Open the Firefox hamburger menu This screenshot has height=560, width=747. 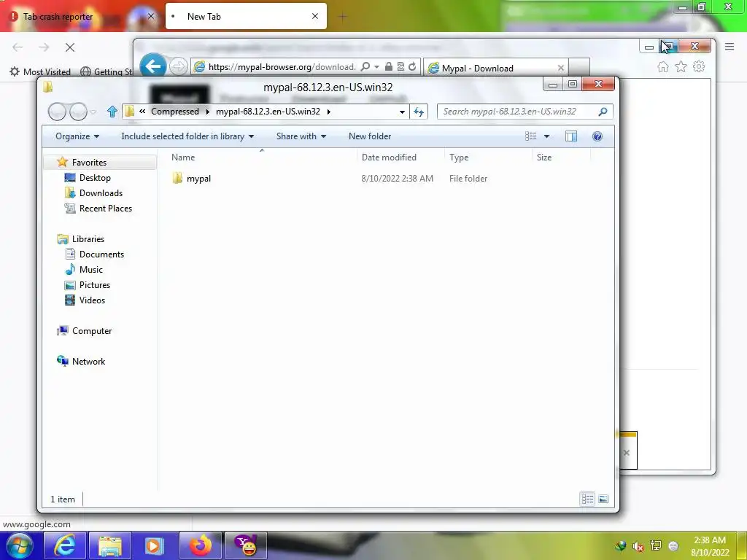(x=729, y=46)
